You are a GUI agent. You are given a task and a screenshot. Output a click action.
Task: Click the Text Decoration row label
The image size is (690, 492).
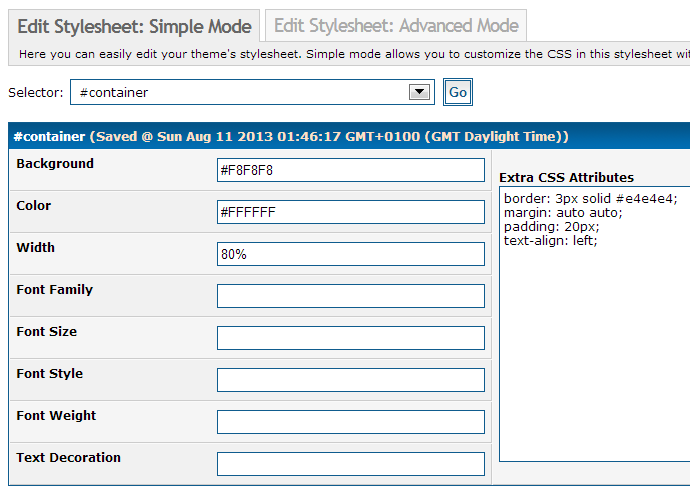click(68, 458)
